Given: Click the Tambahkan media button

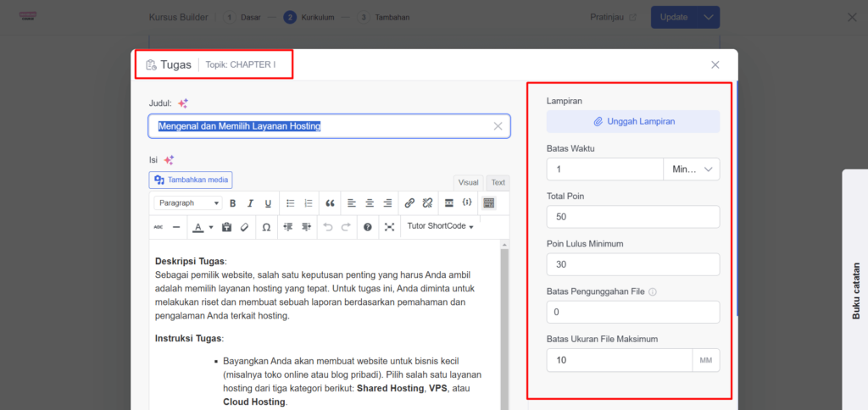Looking at the screenshot, I should pos(191,180).
